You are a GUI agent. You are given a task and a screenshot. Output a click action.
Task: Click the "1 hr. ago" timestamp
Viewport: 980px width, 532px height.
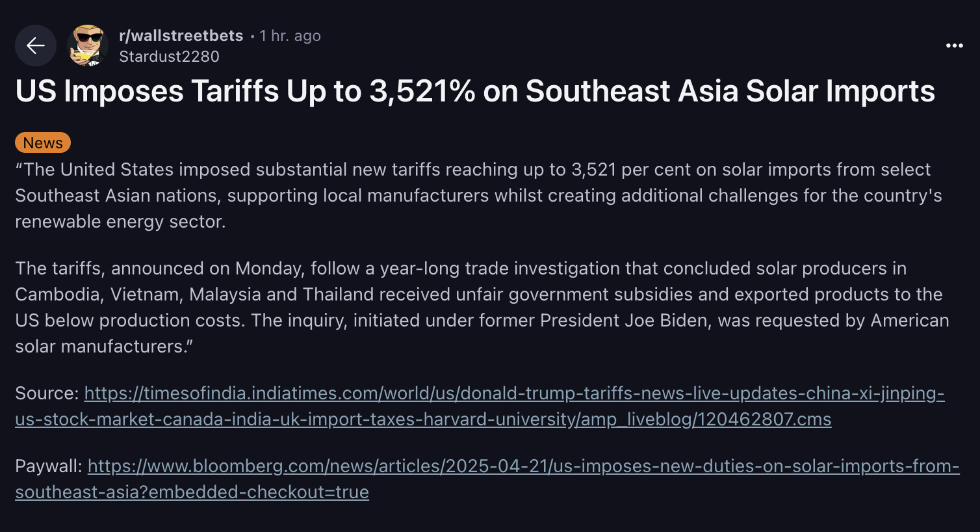(290, 36)
